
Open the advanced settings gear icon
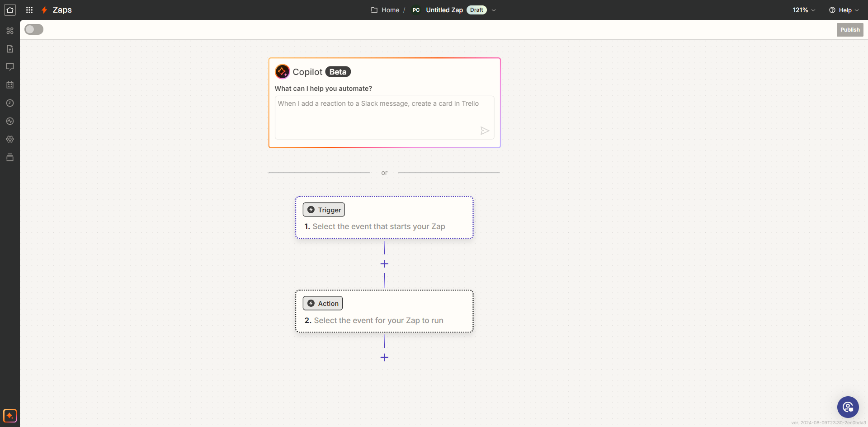tap(10, 139)
